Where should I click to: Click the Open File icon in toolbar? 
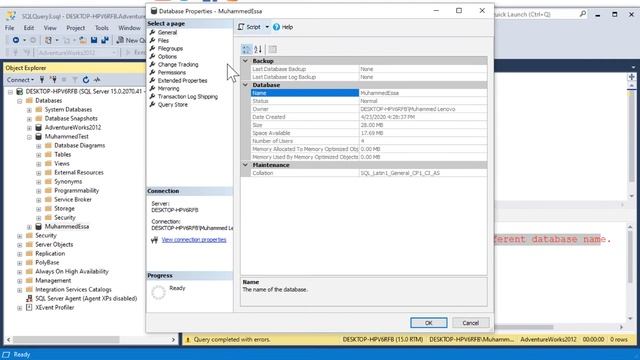(x=83, y=40)
